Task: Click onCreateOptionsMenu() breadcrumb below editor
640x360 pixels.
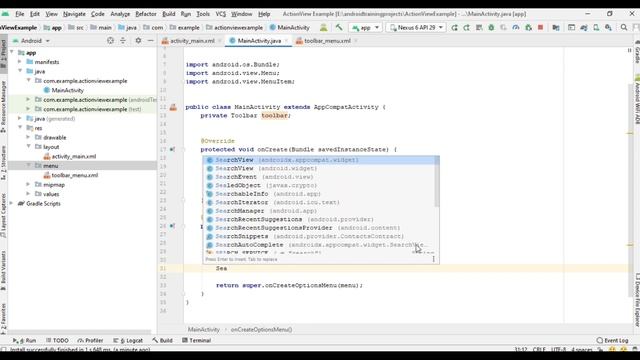Action: click(x=261, y=329)
